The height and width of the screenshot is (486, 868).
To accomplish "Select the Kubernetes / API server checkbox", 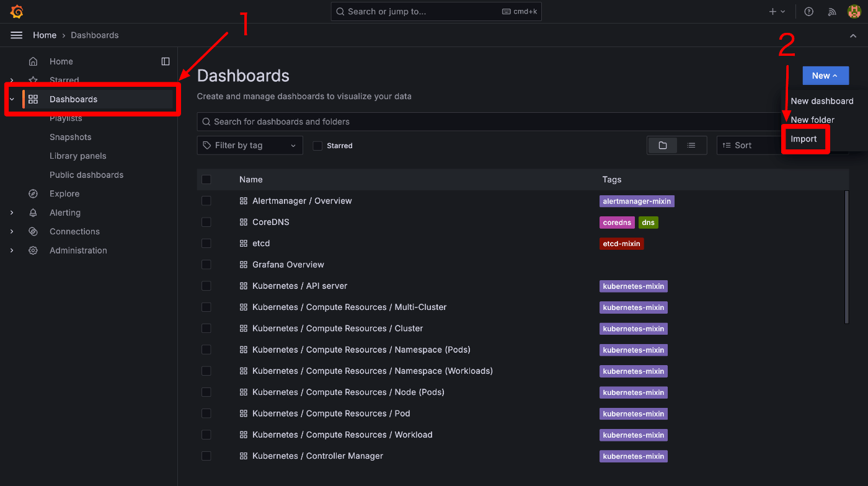I will pyautogui.click(x=206, y=286).
